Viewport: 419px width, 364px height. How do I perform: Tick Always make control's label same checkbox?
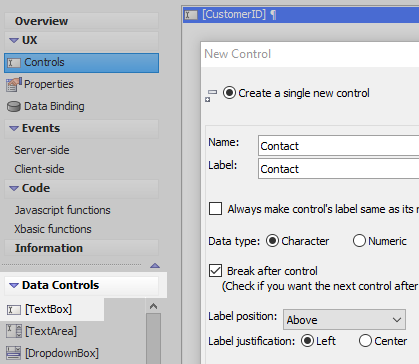pos(215,209)
